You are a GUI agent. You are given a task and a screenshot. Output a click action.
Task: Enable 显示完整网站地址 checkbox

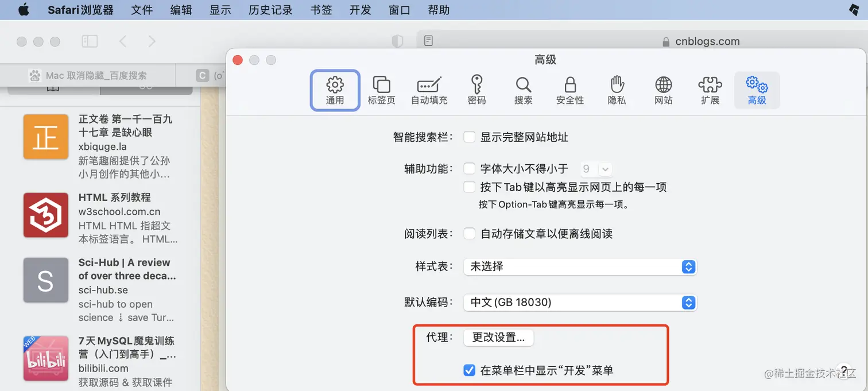[470, 137]
